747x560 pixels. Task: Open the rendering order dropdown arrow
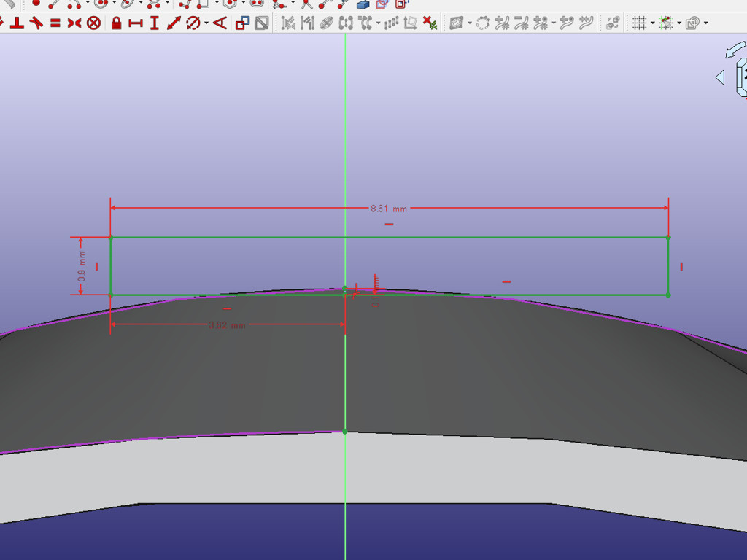point(705,23)
